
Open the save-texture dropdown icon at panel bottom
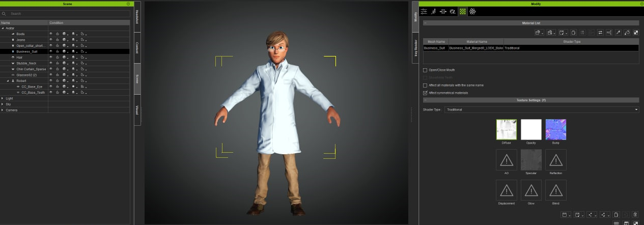(565, 215)
